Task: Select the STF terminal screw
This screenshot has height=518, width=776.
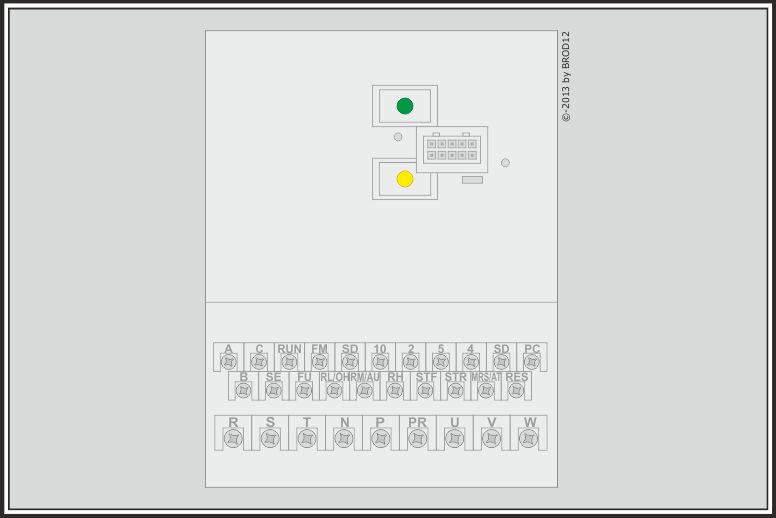Action: click(425, 390)
